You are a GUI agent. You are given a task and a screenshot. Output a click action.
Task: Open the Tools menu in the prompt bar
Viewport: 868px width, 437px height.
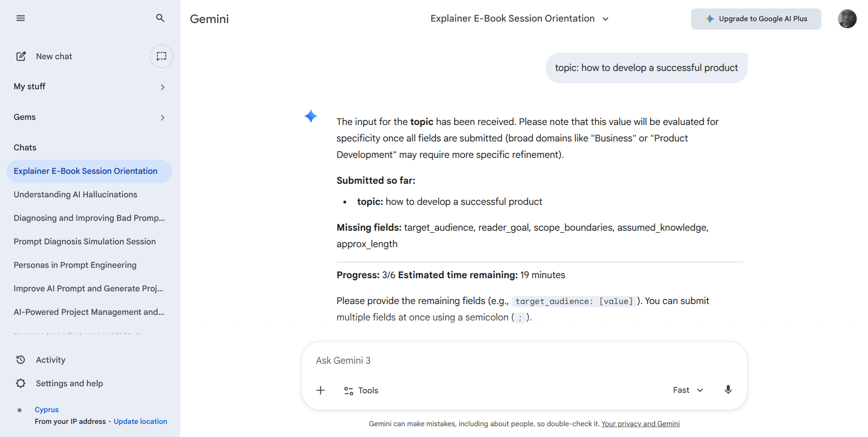pos(361,390)
